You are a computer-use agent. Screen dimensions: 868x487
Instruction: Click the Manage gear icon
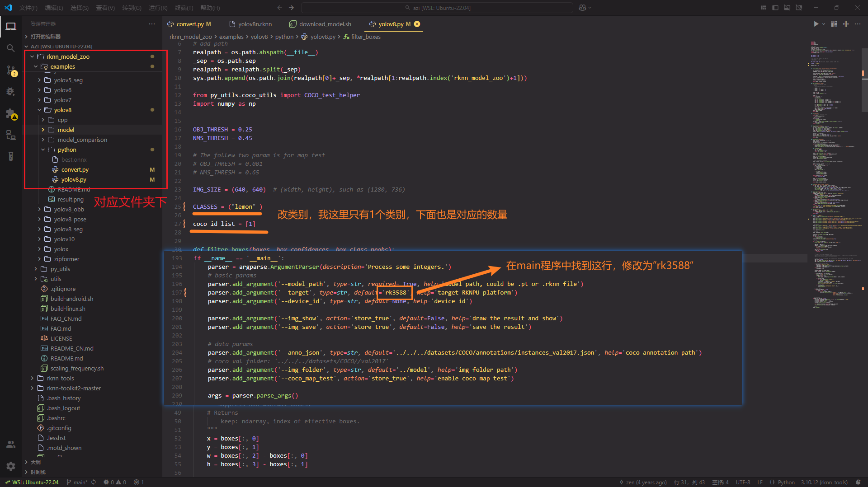[11, 466]
